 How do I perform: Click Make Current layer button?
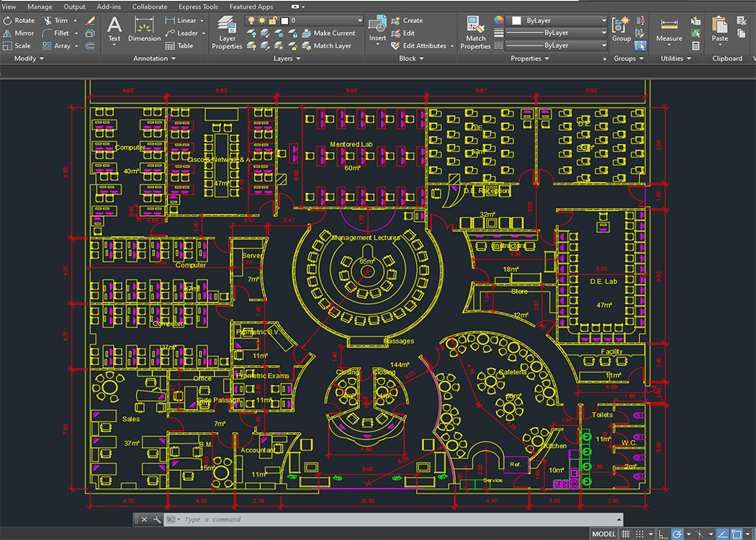pyautogui.click(x=328, y=33)
